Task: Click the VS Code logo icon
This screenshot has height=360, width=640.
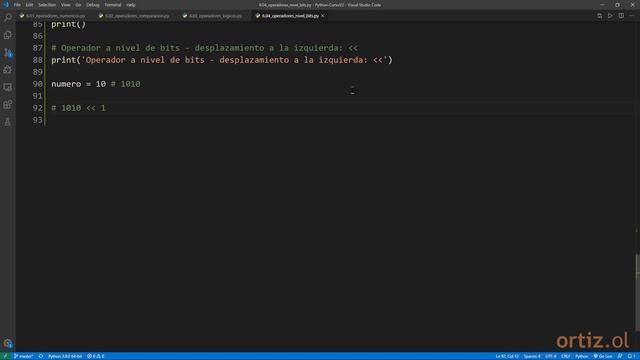Action: [x=6, y=5]
